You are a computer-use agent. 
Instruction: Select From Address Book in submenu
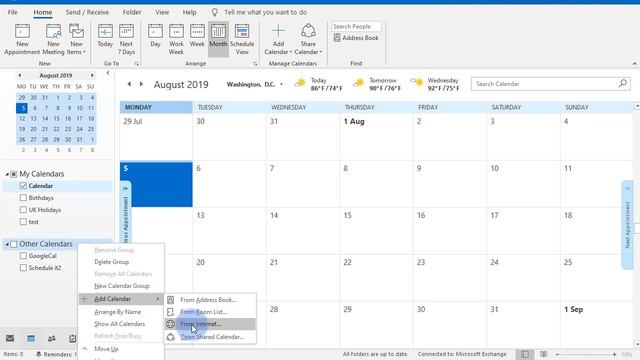[x=210, y=300]
